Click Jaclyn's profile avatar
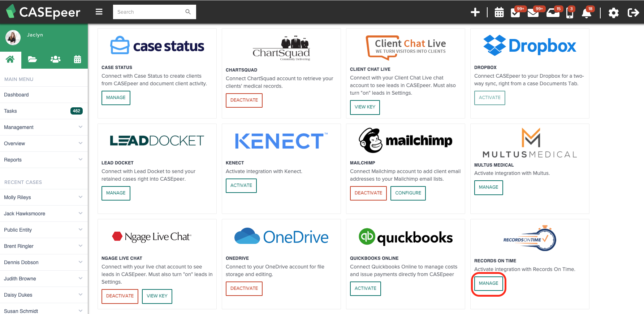Viewport: 644px width, 314px height. (x=13, y=38)
